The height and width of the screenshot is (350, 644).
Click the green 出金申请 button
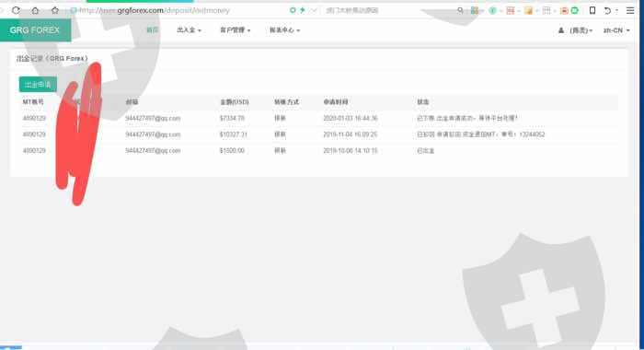(38, 85)
